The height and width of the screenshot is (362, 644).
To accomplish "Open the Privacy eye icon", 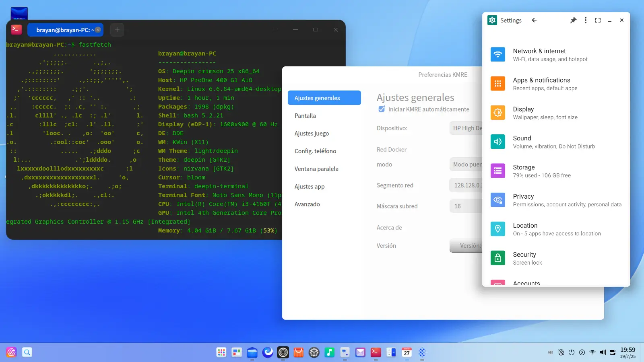I will tap(498, 200).
